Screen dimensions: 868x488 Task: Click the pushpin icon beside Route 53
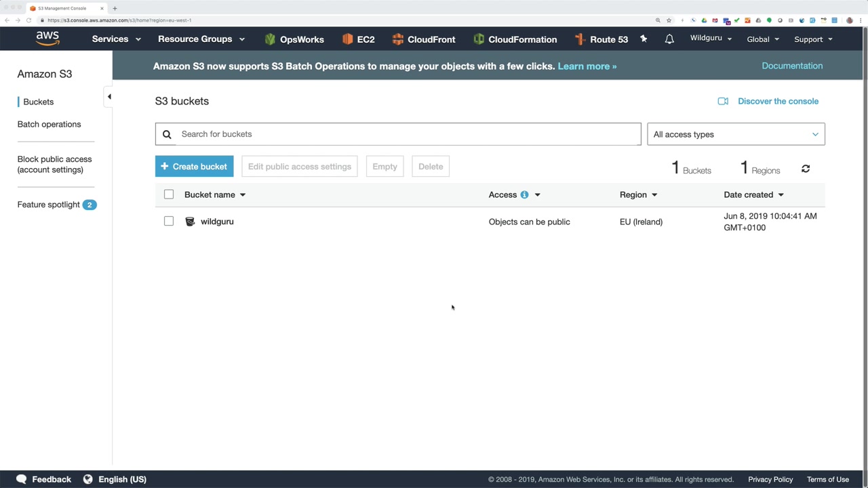644,39
